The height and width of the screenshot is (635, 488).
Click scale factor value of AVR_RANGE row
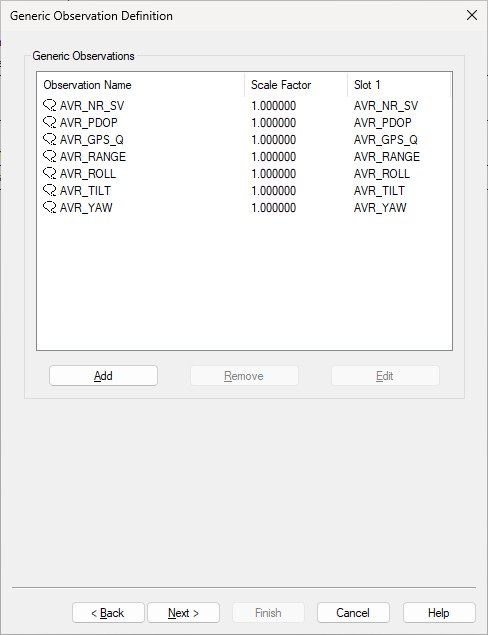click(274, 157)
